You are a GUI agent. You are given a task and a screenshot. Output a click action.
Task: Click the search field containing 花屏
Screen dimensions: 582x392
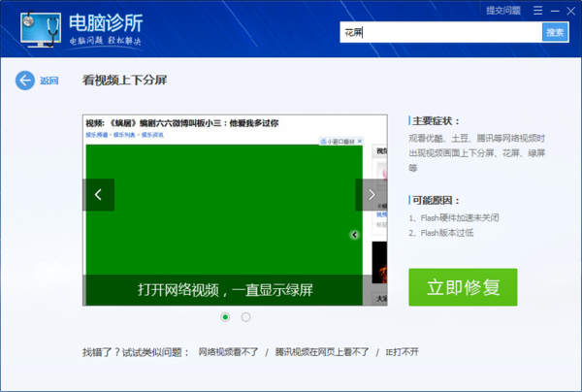(x=441, y=32)
